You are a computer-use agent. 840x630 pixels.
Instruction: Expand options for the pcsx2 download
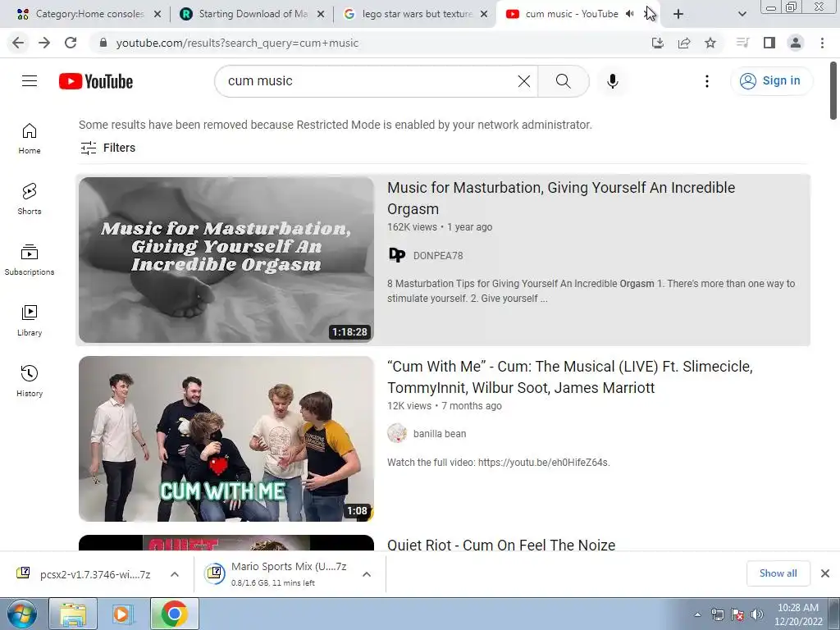tap(174, 574)
